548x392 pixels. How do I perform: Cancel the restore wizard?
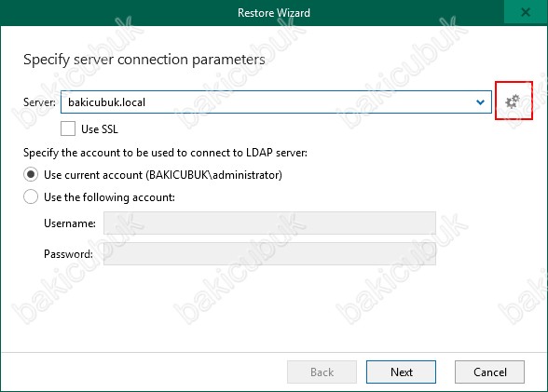click(489, 372)
